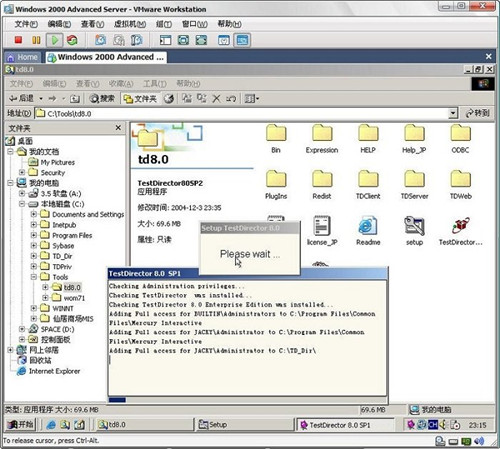Collapse the Tools tree node

(34, 277)
